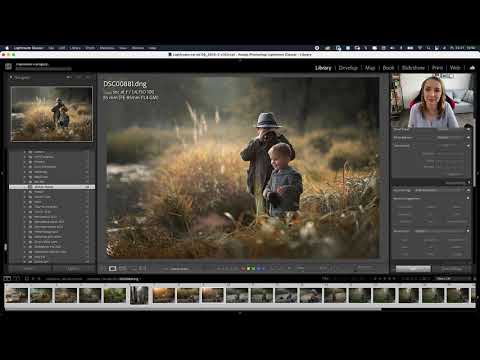The height and width of the screenshot is (360, 480).
Task: Open the Metadata menu
Action: (107, 48)
